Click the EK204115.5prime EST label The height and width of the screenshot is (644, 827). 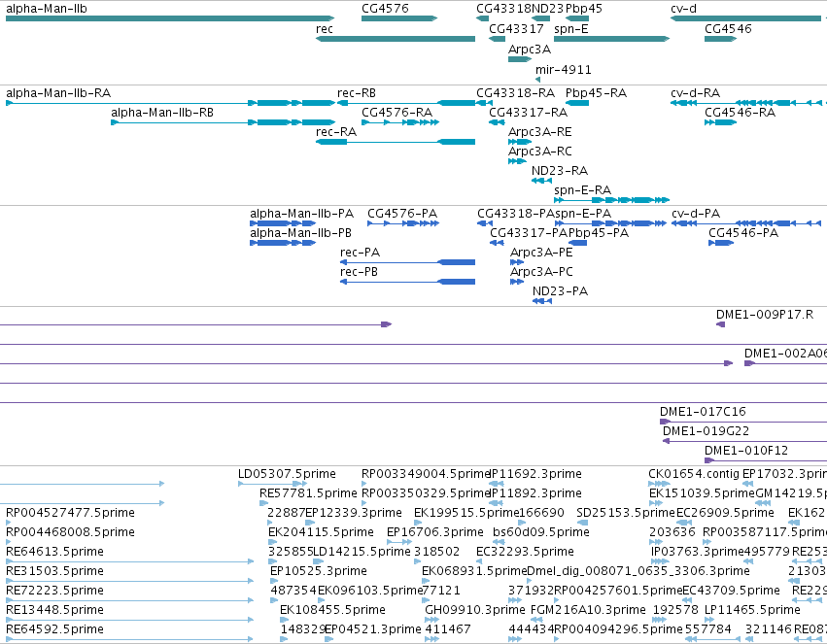coord(322,532)
